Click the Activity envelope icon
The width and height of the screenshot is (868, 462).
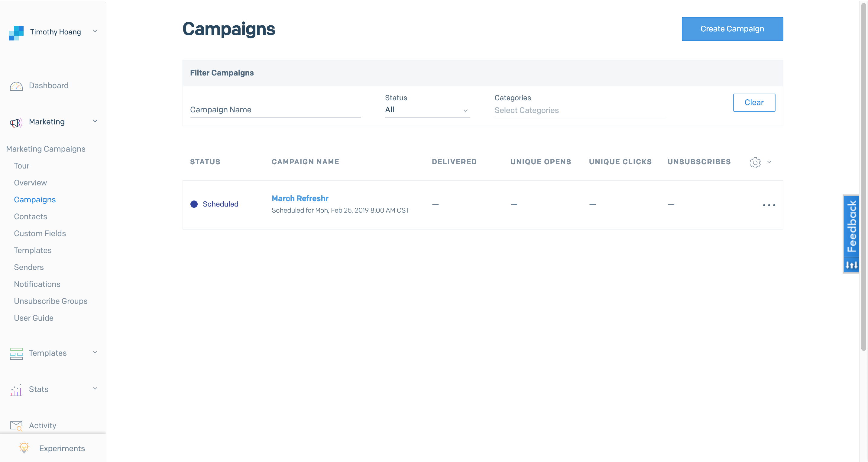(16, 426)
